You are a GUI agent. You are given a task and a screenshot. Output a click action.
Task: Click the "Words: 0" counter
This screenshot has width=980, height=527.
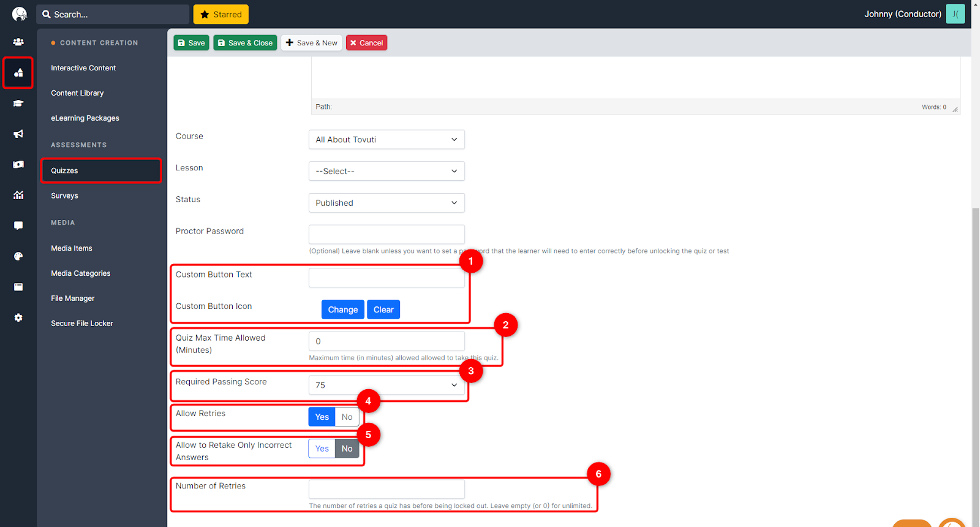(934, 107)
